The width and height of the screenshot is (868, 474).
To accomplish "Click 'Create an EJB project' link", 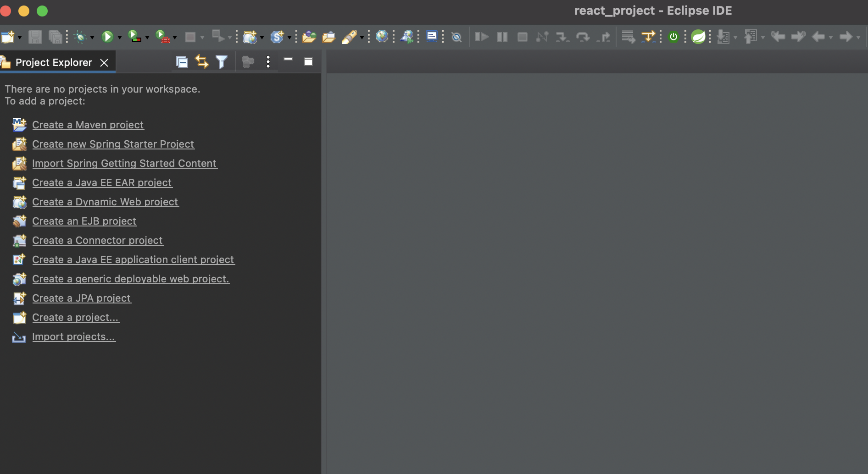I will [84, 221].
